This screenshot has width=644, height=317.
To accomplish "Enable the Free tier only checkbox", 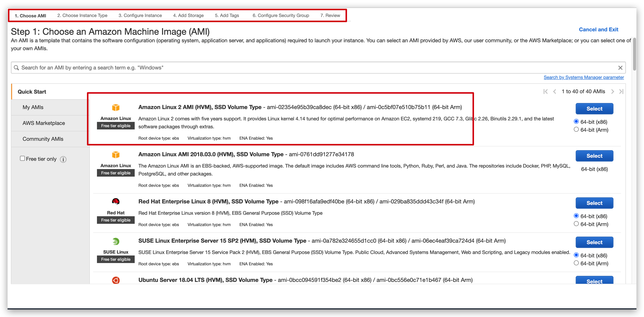I will [x=22, y=158].
